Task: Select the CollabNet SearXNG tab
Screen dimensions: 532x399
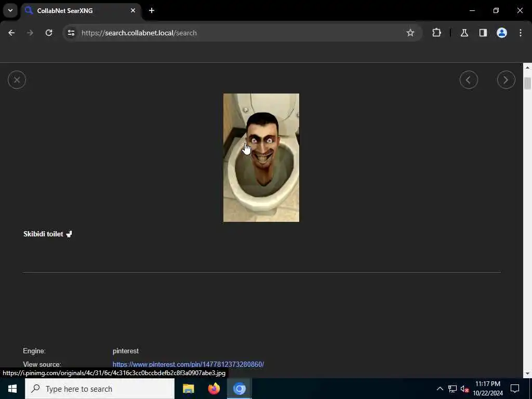Action: pos(81,11)
